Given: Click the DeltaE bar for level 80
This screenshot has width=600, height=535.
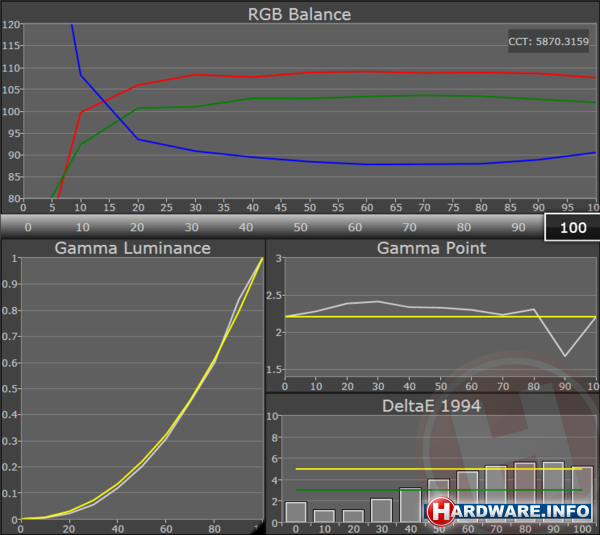Looking at the screenshot, I should (525, 492).
